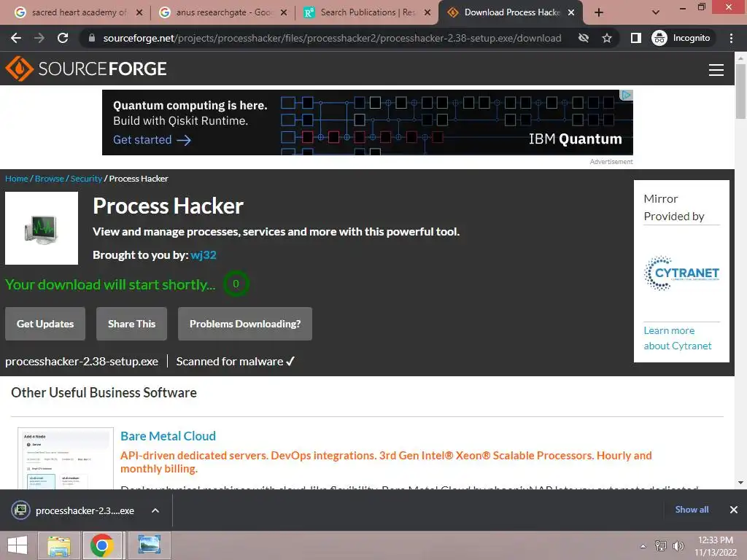
Task: Open the wj32 author link
Action: 204,254
